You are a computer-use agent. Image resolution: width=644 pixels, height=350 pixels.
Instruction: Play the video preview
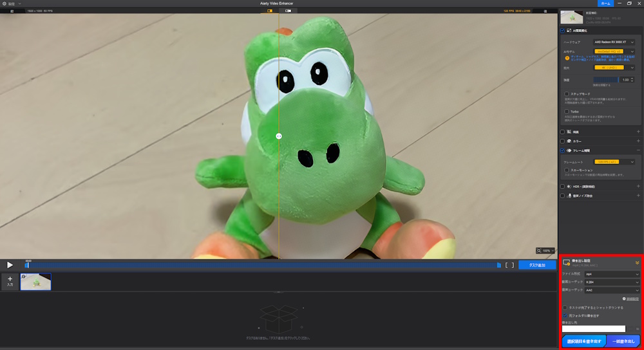tap(10, 265)
